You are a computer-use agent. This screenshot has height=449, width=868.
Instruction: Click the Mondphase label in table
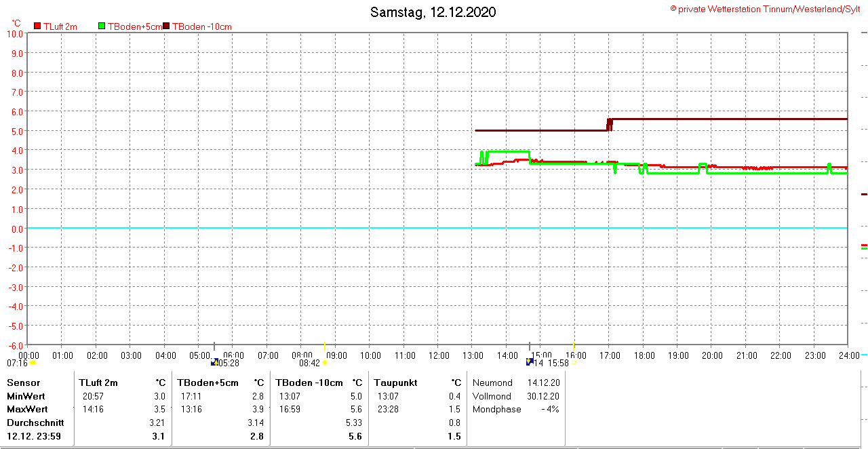pos(497,409)
